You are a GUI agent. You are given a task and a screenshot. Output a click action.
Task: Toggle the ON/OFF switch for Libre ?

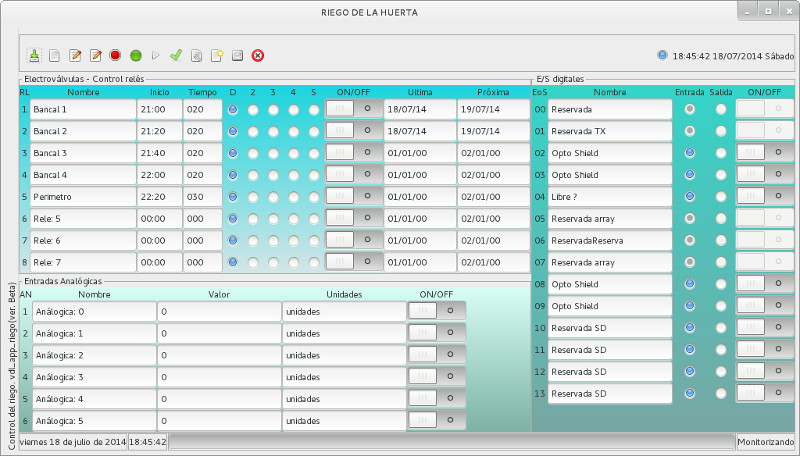click(765, 197)
